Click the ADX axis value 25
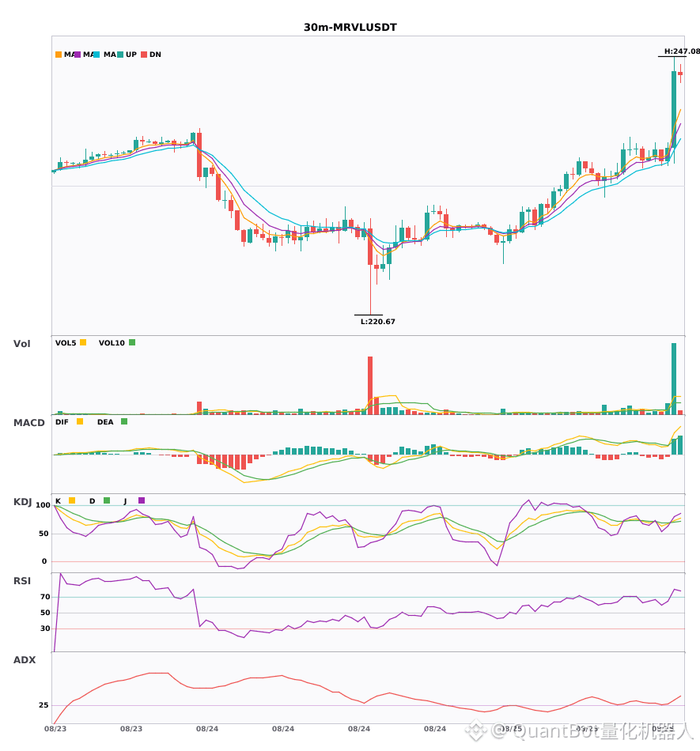The width and height of the screenshot is (700, 751). tap(44, 705)
